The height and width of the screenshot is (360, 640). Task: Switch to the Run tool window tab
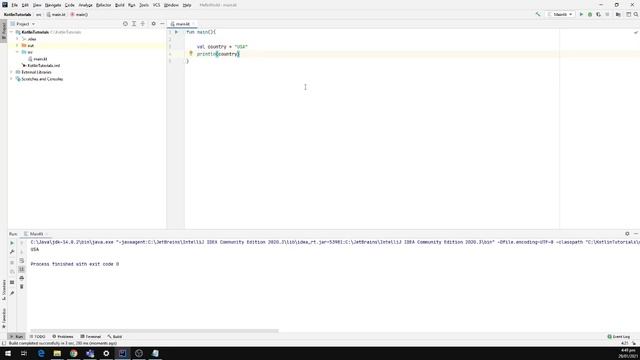click(x=16, y=337)
